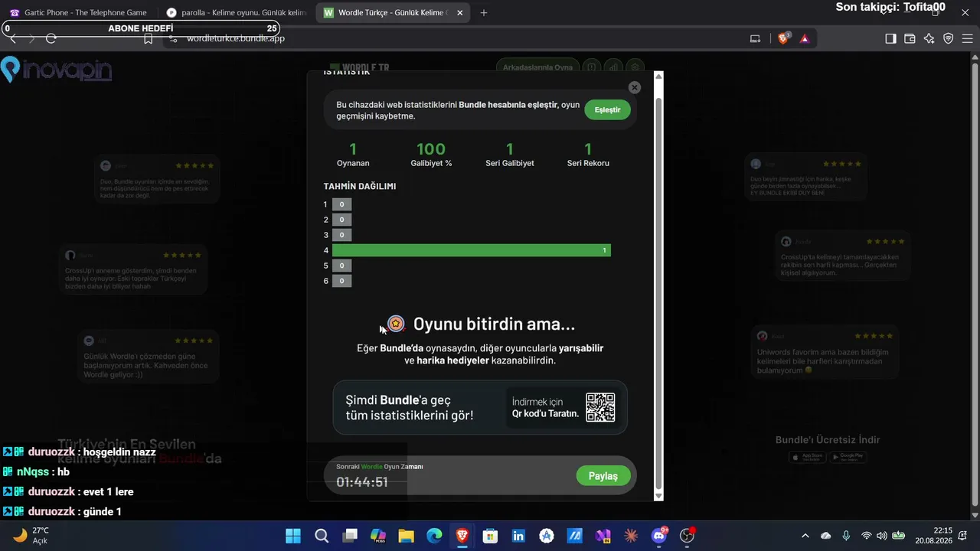Click the green Eşleştir button

[607, 110]
